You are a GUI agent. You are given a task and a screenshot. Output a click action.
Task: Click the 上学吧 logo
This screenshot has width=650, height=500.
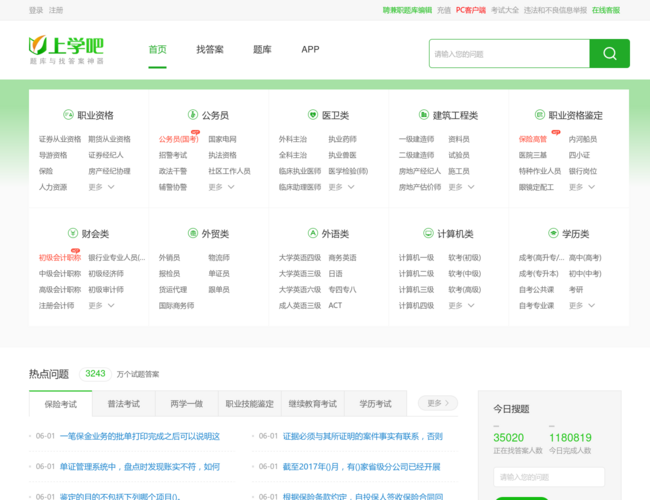click(66, 50)
